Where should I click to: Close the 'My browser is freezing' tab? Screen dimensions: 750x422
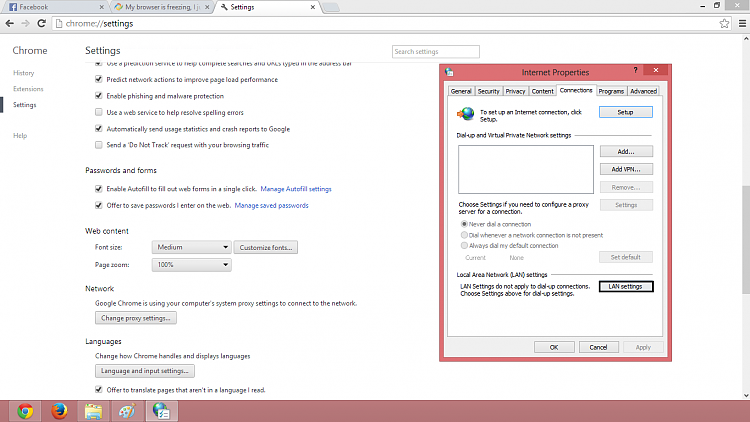pyautogui.click(x=207, y=7)
